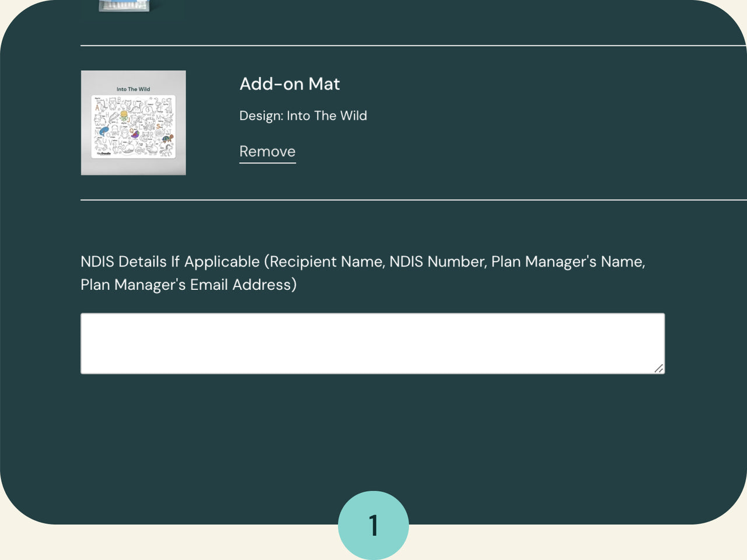Click the textarea resize handle
The height and width of the screenshot is (560, 747).
click(x=659, y=369)
